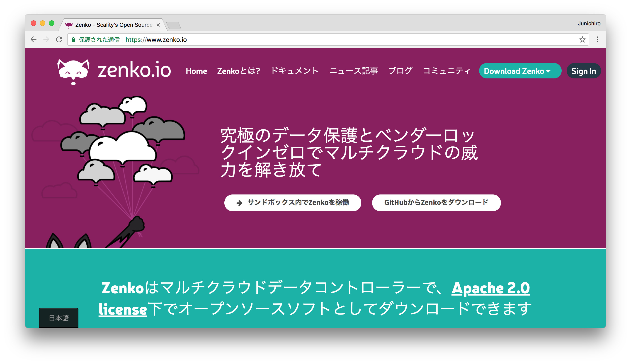Open the Zenkoとは? nav link
Screen dimensions: 631x364
click(238, 71)
